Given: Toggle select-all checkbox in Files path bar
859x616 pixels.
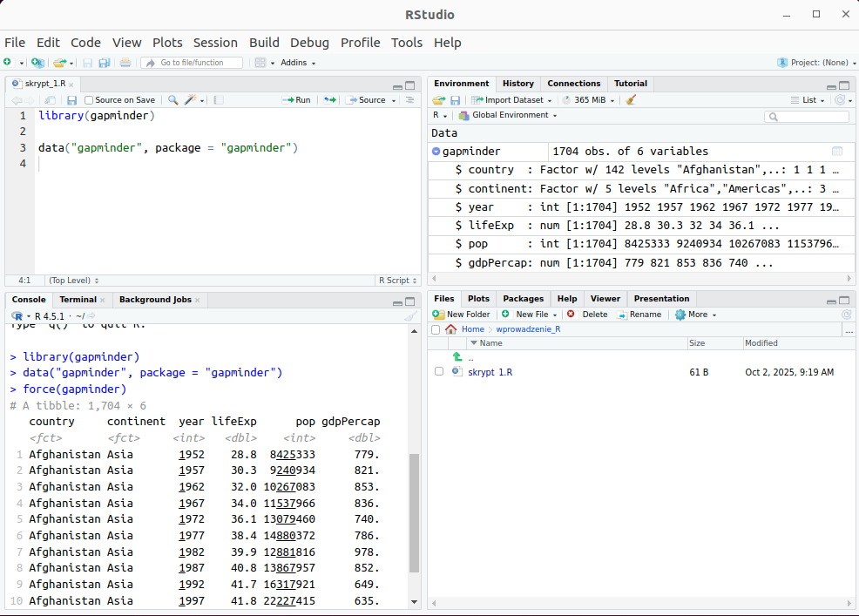Looking at the screenshot, I should [436, 330].
